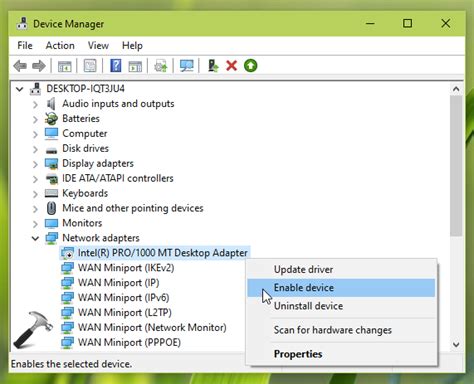474x384 pixels.
Task: Click the Update driver software toolbar icon
Action: pyautogui.click(x=161, y=66)
